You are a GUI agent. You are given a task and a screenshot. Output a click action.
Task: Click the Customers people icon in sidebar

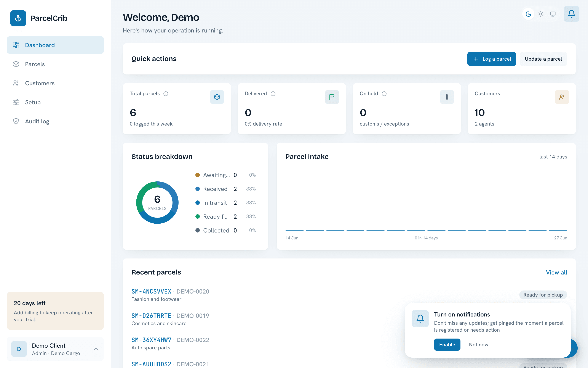point(16,83)
